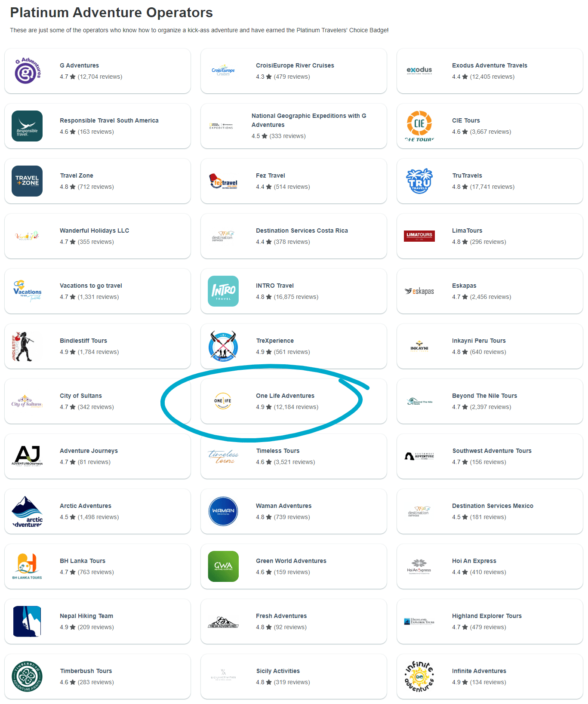The width and height of the screenshot is (588, 704).
Task: Click Fresh Adventures '(92 reviews)' count
Action: [290, 627]
